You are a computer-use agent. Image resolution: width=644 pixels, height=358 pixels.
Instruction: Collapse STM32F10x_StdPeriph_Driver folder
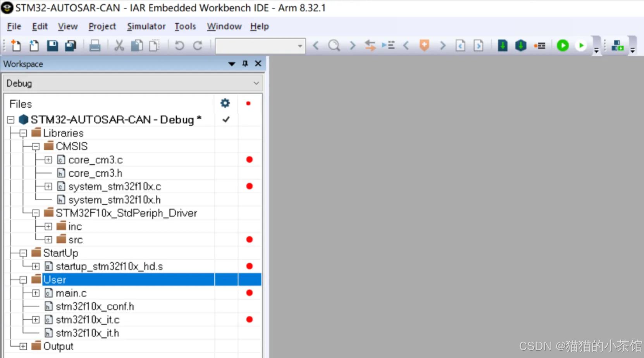point(36,213)
